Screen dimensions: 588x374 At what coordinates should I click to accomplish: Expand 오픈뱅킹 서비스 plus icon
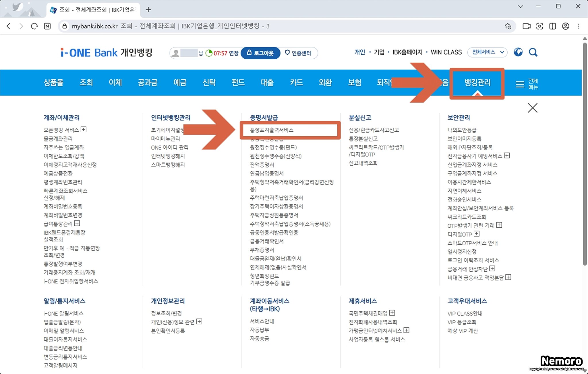84,129
